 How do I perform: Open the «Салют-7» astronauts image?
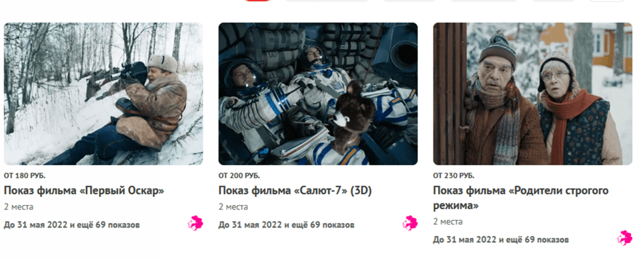(x=318, y=94)
